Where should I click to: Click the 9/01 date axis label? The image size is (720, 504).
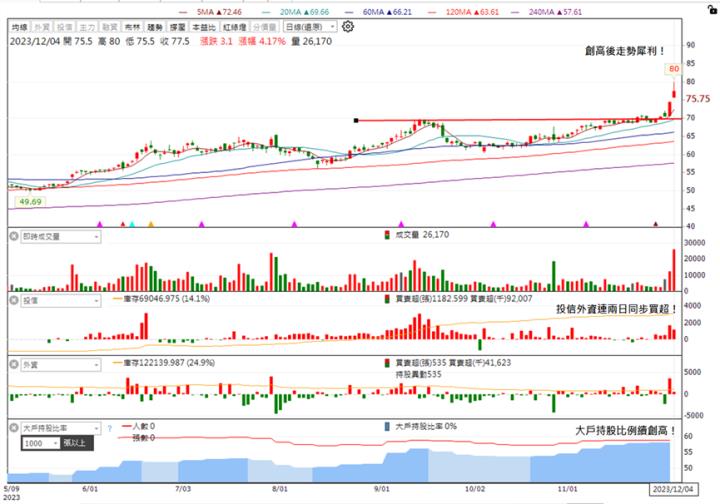click(382, 489)
